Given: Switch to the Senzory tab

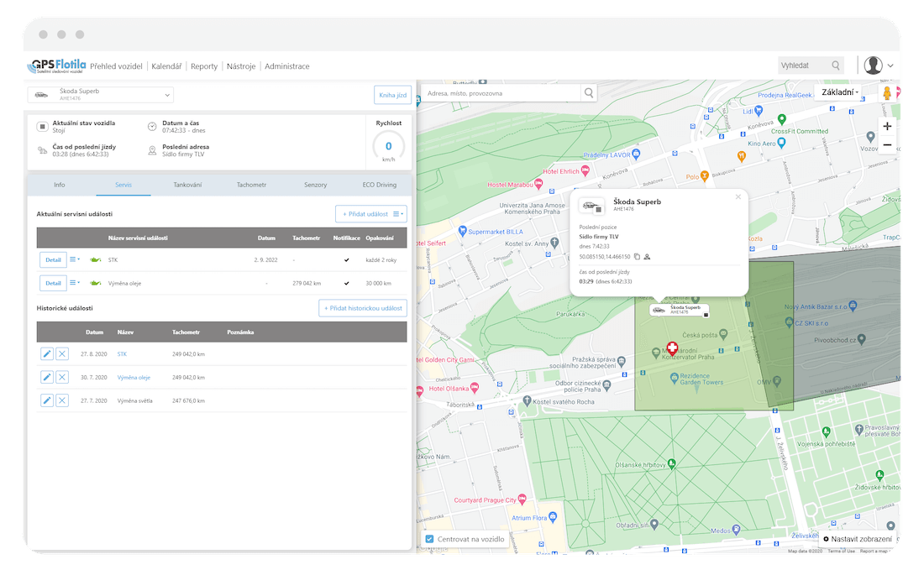Looking at the screenshot, I should point(315,185).
